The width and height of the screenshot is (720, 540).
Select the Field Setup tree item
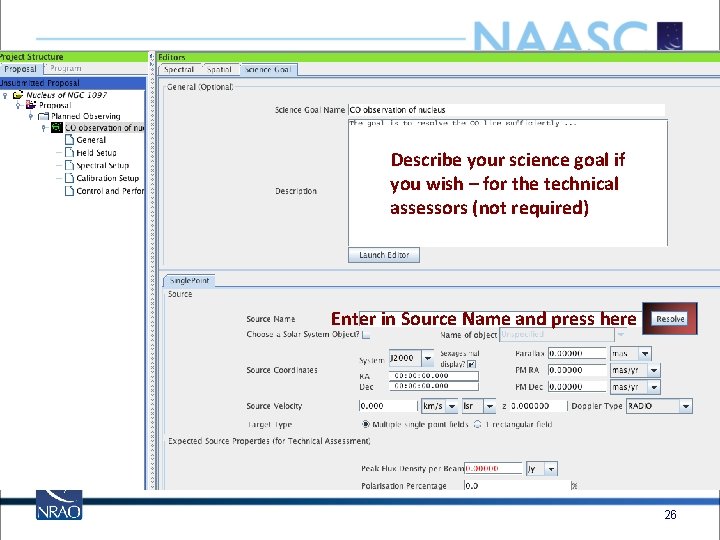tap(96, 152)
